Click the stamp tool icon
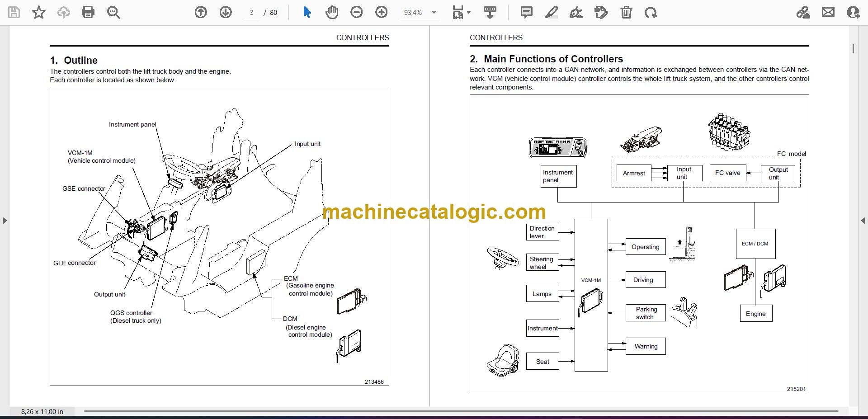Screen dimensions: 868x419 click(601, 12)
